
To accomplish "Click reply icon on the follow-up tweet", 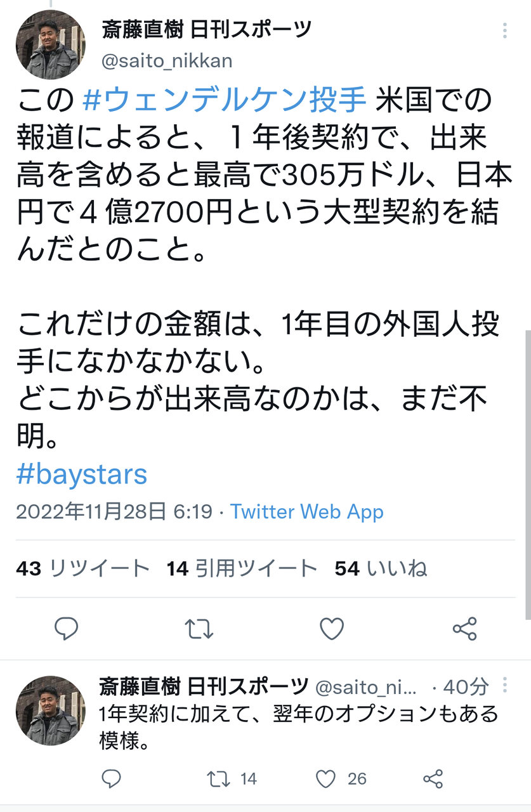I will tap(111, 778).
